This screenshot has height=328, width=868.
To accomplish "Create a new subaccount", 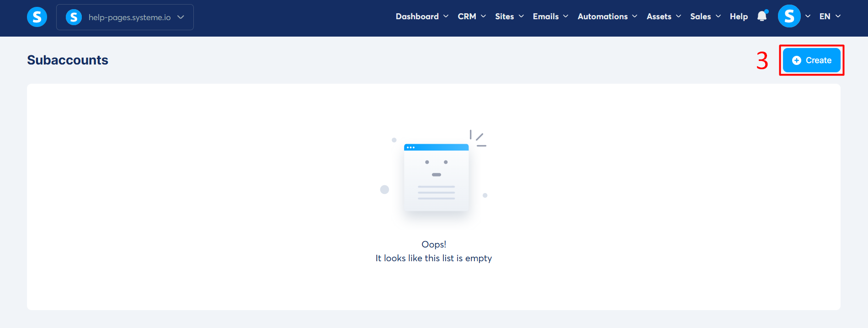I will [x=811, y=60].
